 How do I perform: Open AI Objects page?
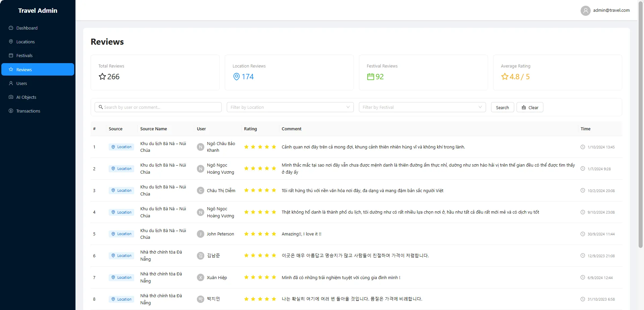tap(38, 97)
